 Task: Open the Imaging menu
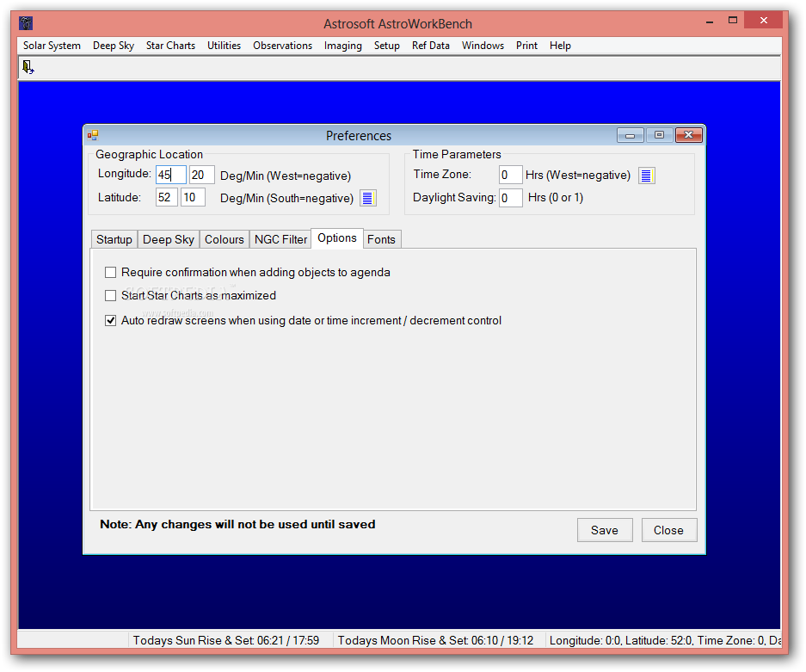pyautogui.click(x=343, y=46)
